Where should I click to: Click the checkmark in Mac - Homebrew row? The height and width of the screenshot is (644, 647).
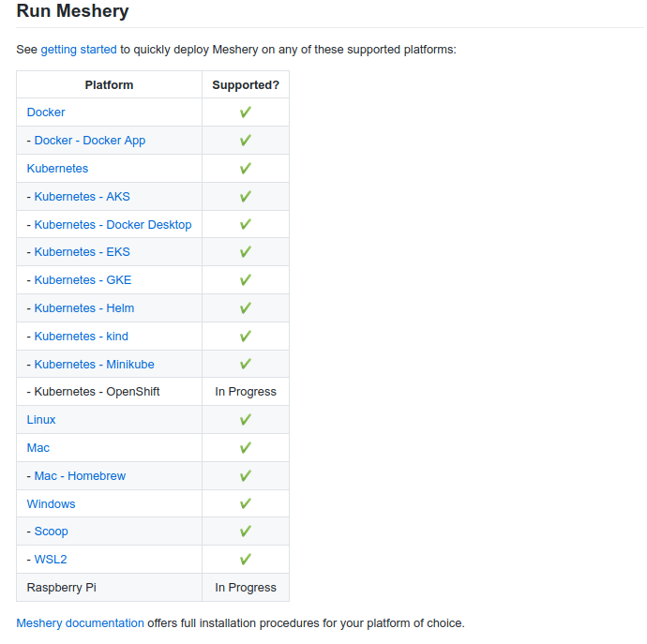tap(246, 475)
